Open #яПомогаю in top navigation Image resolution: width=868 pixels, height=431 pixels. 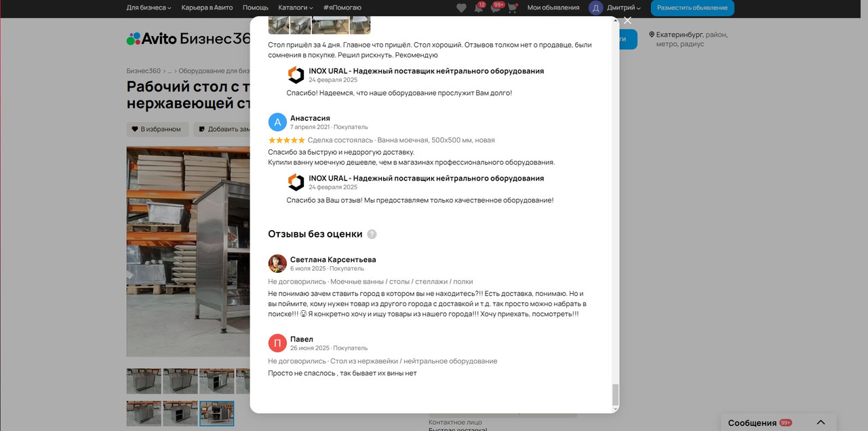[x=342, y=7]
